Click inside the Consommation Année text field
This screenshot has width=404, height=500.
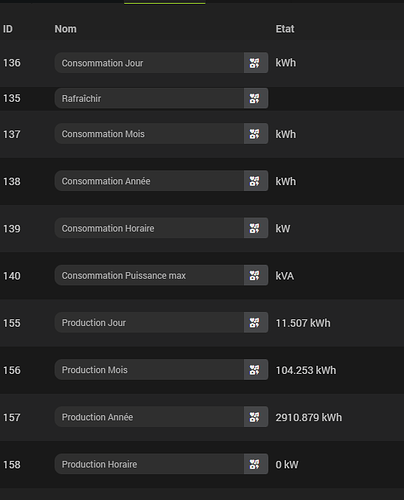click(x=149, y=181)
